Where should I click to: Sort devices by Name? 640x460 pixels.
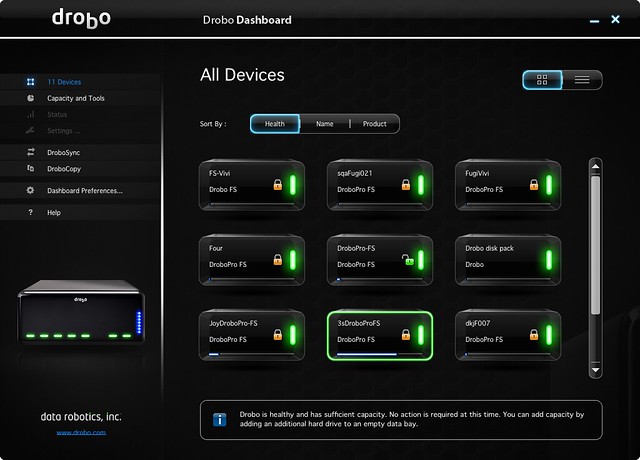click(324, 124)
